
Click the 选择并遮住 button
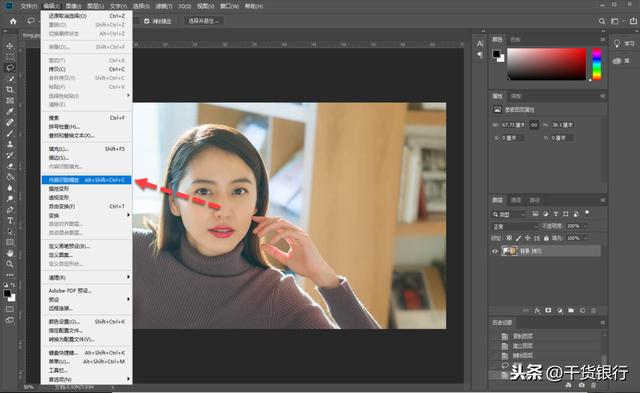[x=203, y=21]
